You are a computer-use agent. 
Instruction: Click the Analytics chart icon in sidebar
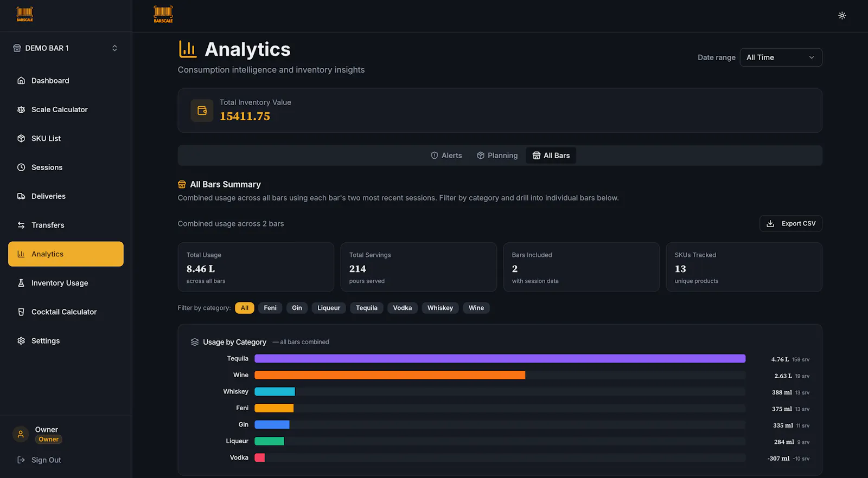point(21,254)
